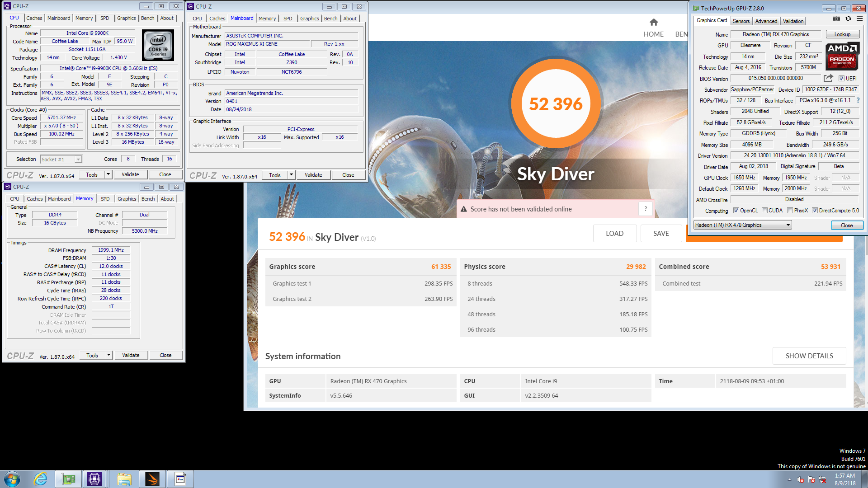Viewport: 868px width, 488px height.
Task: Click the Driver Version field in GPU-Z
Action: (794, 155)
